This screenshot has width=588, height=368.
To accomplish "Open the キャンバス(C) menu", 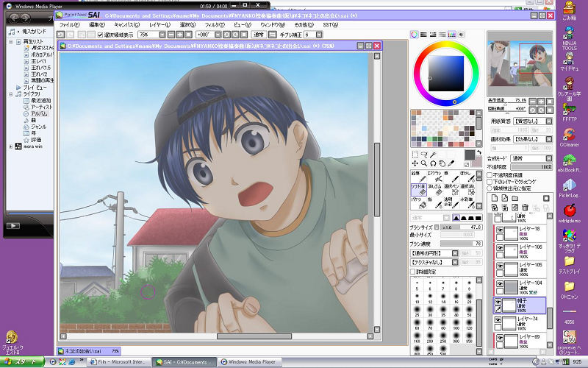I will (126, 25).
